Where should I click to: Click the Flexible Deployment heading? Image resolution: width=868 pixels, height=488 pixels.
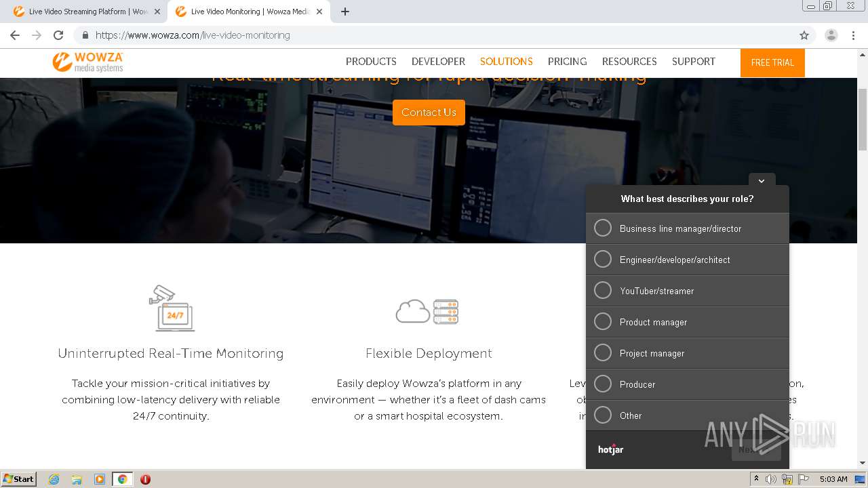click(429, 353)
